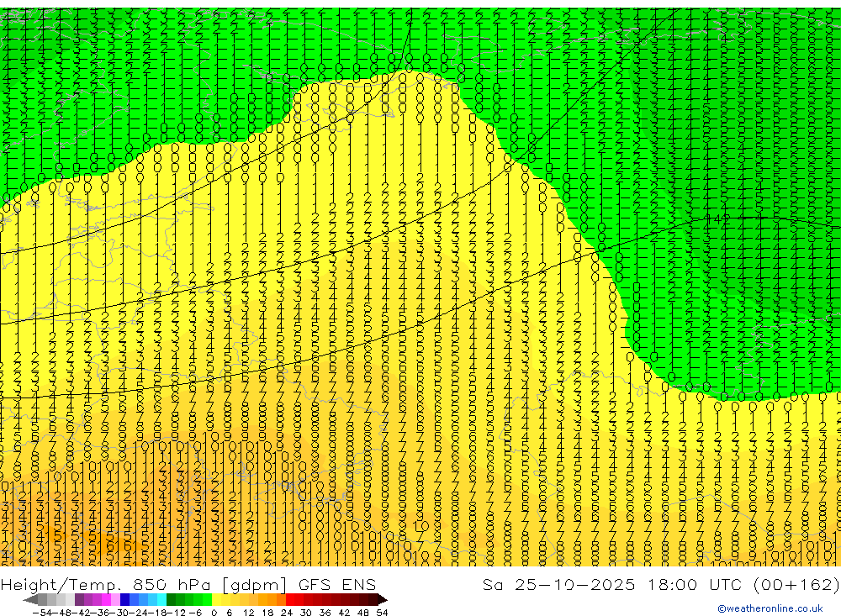Pick the bright yellow swatch above the 0 label
841x616 pixels.
[x=216, y=599]
